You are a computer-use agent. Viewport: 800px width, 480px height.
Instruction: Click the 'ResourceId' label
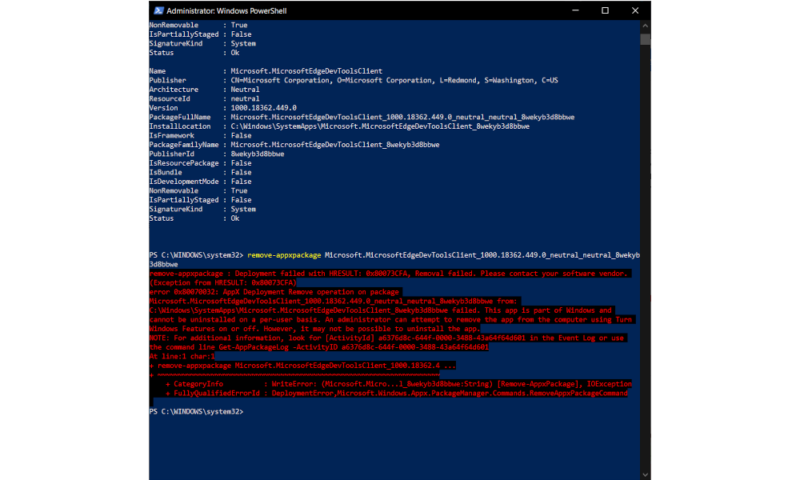click(x=169, y=98)
